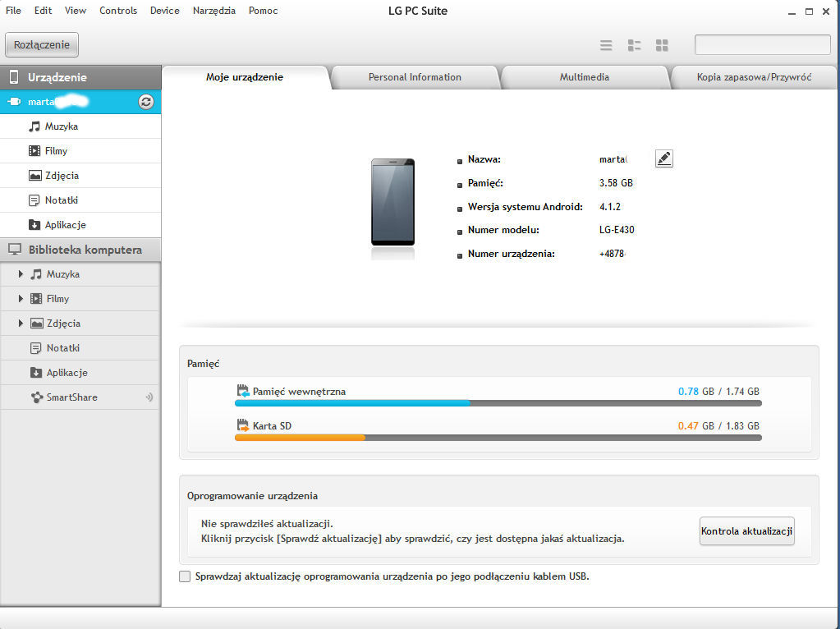Open the Device menu
The width and height of the screenshot is (840, 629).
(x=165, y=11)
